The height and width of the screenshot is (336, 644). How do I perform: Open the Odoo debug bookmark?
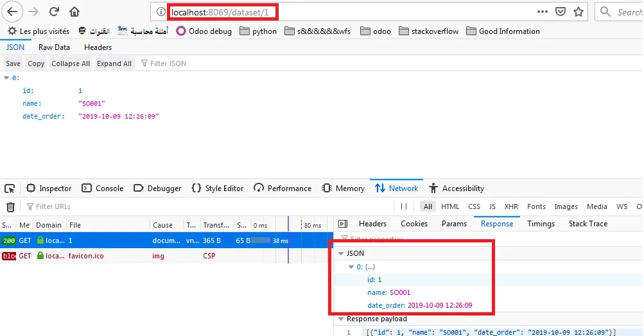point(204,31)
